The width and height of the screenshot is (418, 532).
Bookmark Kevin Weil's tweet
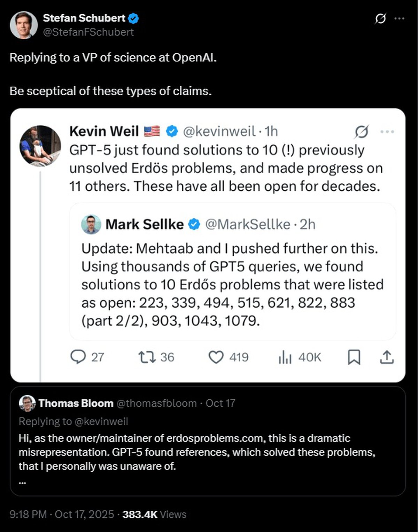pos(354,357)
